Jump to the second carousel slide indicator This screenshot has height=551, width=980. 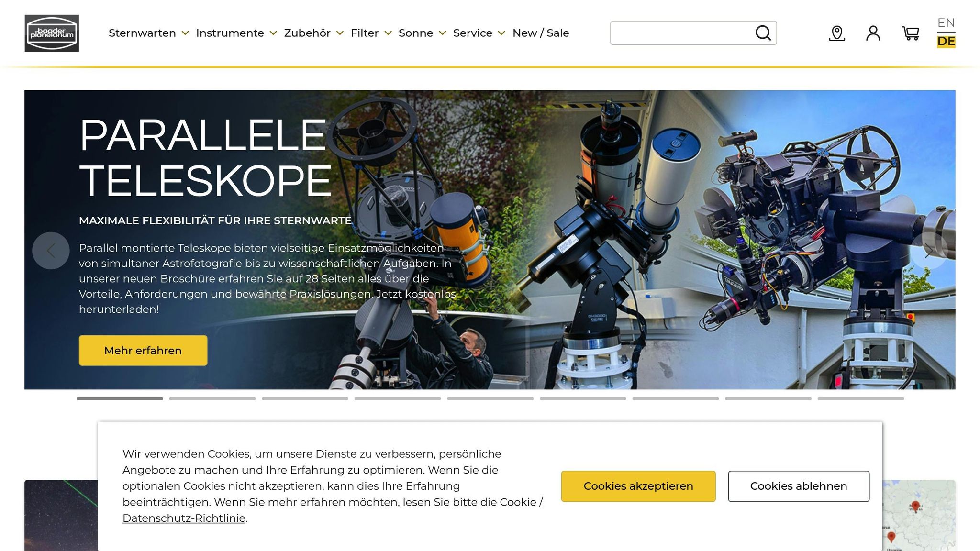coord(212,398)
